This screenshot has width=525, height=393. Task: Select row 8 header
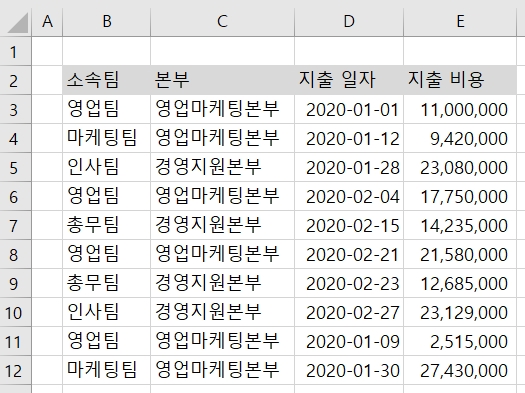pyautogui.click(x=15, y=254)
